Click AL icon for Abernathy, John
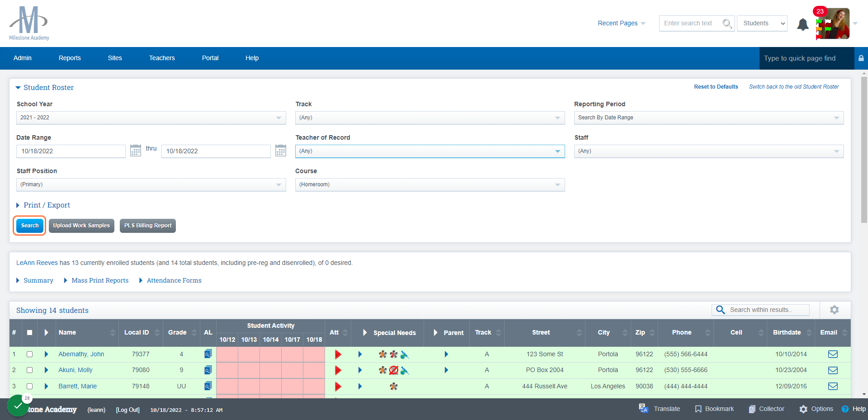 click(208, 354)
